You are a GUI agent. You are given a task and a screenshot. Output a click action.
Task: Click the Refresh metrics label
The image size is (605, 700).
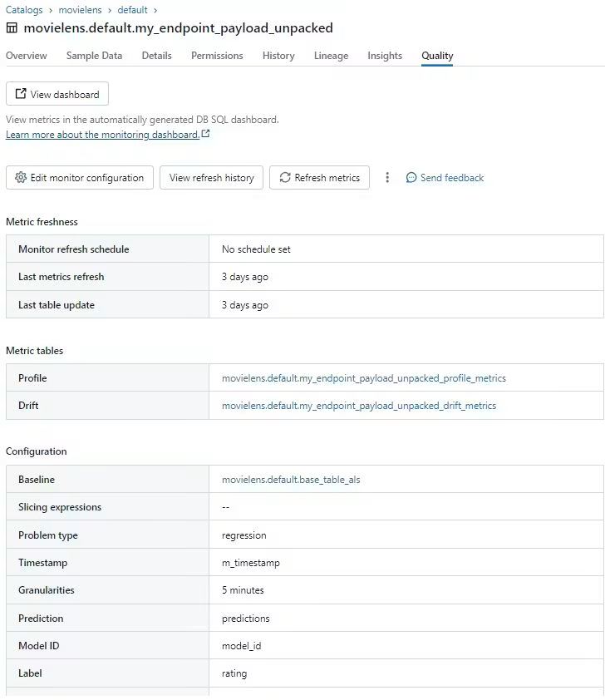tap(327, 178)
